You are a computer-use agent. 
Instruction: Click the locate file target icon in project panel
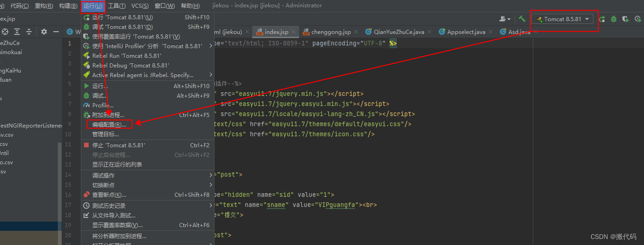(x=6, y=32)
